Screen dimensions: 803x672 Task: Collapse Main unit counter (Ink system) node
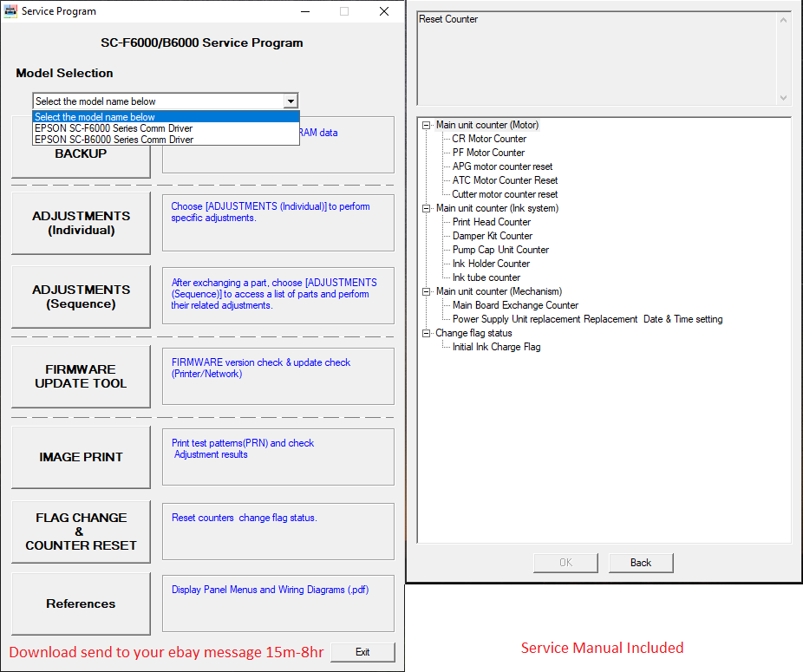pos(426,208)
